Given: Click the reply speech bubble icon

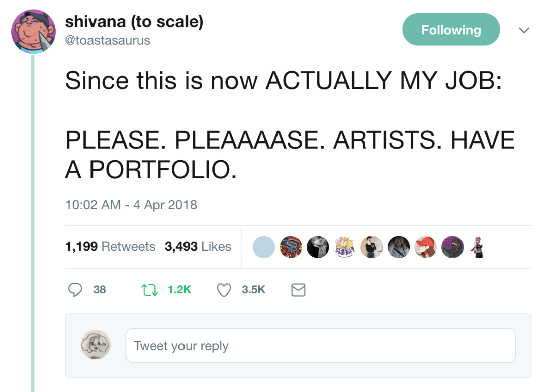Looking at the screenshot, I should (x=75, y=289).
